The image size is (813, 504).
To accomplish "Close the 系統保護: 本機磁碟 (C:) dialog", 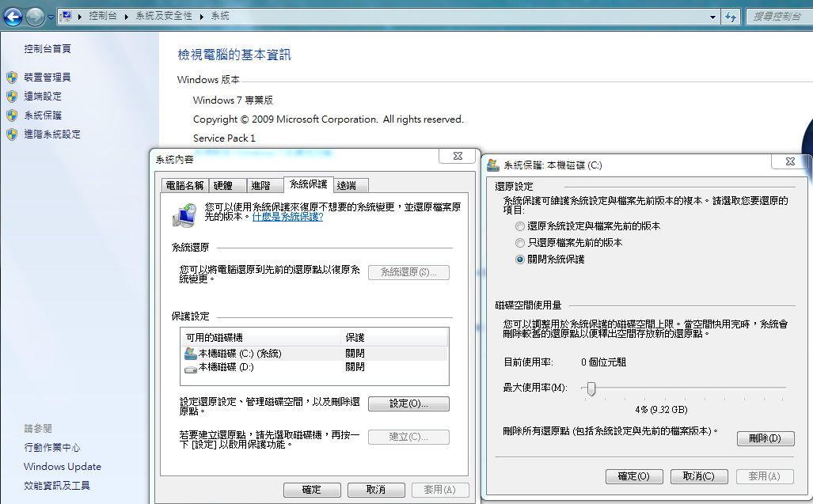I will [790, 161].
